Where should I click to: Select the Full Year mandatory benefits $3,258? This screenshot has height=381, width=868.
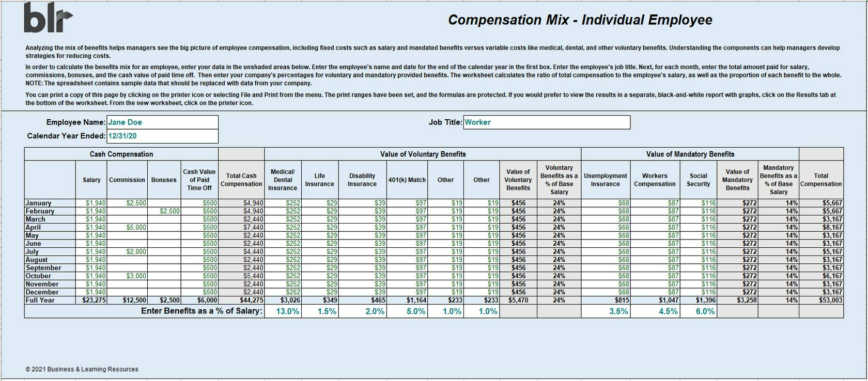(x=737, y=300)
